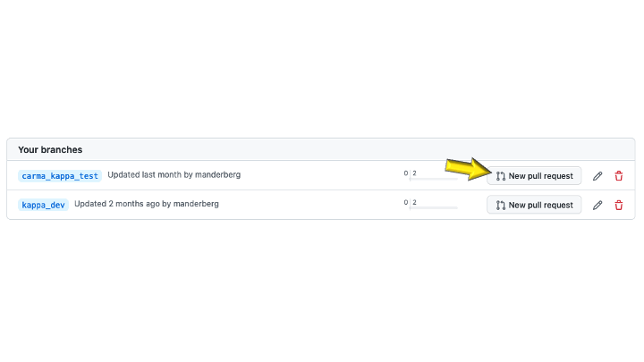Click the red trash icon for carma_kappa_test
Viewport: 644px width, 362px height.
pos(619,176)
